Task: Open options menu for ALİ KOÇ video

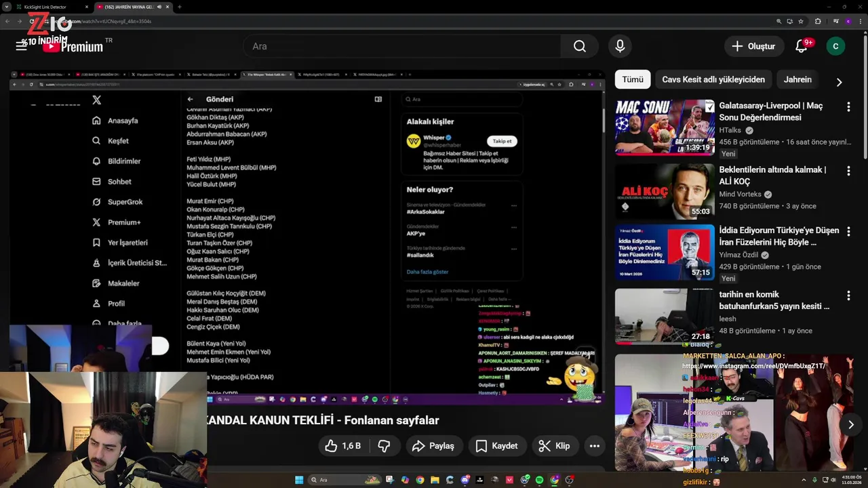Action: point(848,171)
